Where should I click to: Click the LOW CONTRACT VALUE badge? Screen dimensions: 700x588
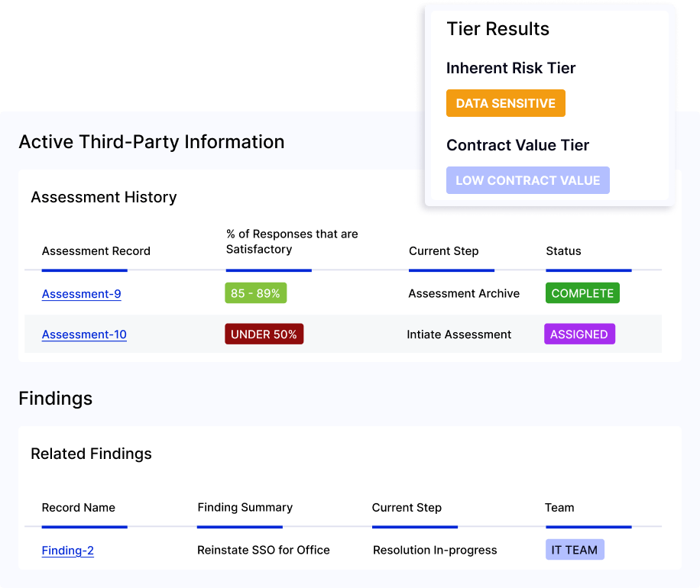point(528,180)
